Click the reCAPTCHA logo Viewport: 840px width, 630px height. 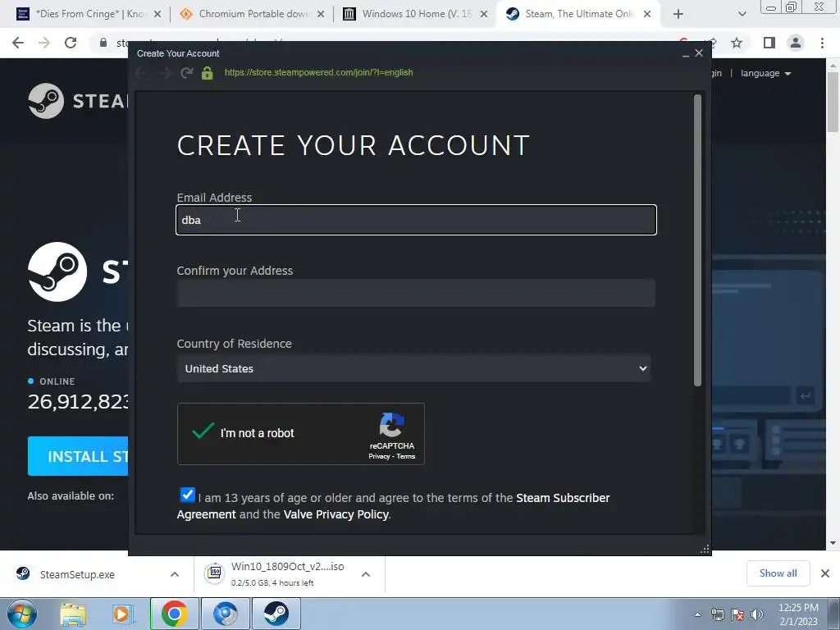coord(391,425)
